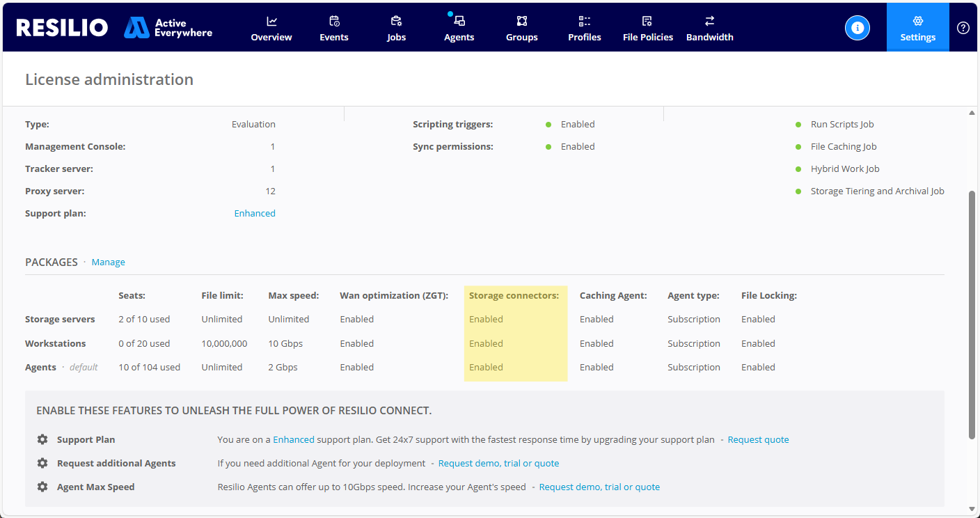980x518 pixels.
Task: Request demo for additional Agents
Action: [498, 464]
